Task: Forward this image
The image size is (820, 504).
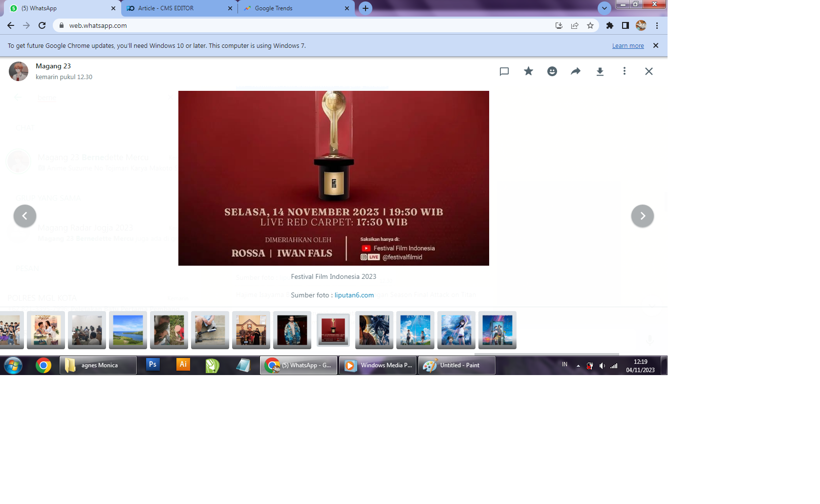Action: pos(576,71)
